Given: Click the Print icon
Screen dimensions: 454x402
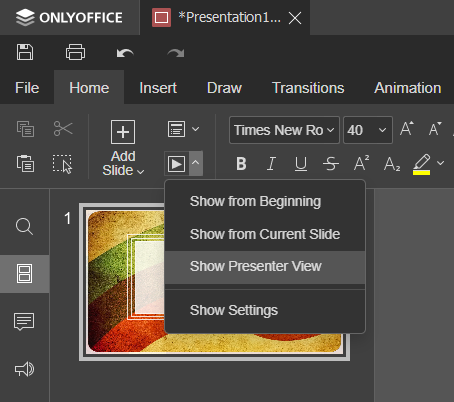Looking at the screenshot, I should (x=75, y=52).
